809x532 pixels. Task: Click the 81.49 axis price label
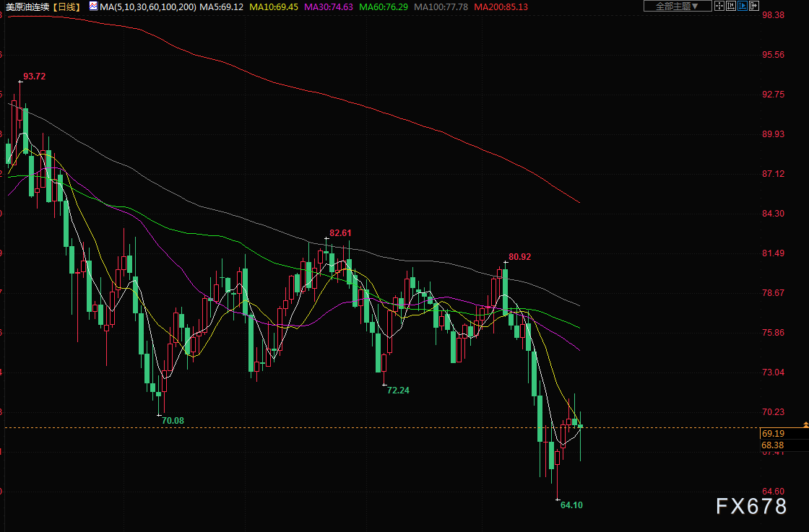tap(773, 253)
